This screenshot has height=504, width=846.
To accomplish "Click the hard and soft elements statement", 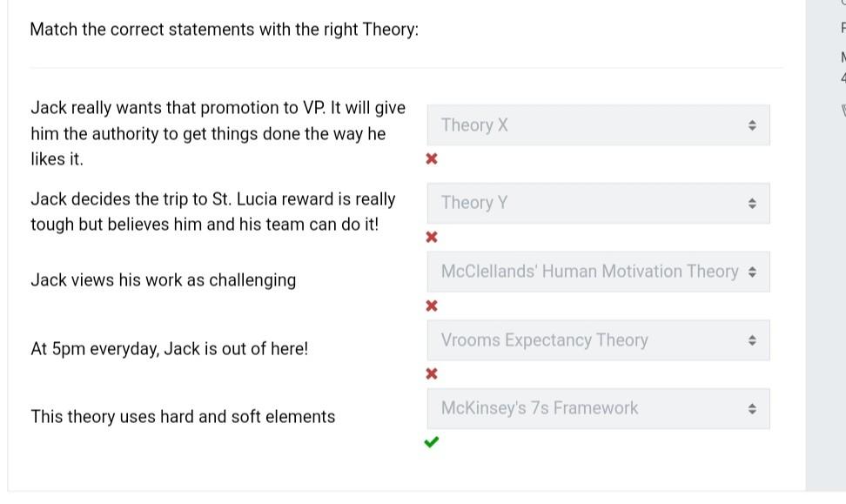I will coord(183,416).
